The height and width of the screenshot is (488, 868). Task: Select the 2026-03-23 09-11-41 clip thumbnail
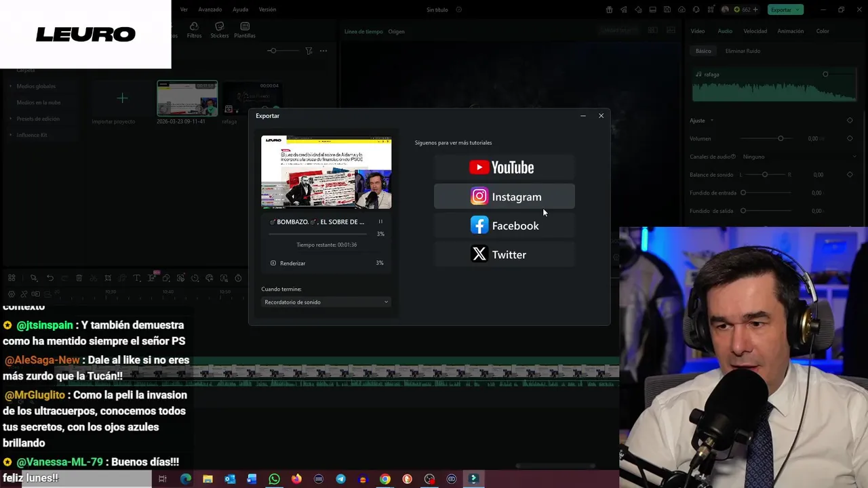tap(187, 98)
